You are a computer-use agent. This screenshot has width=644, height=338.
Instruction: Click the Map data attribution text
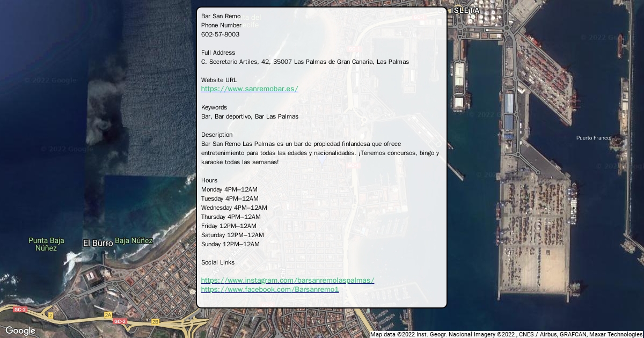coord(506,334)
